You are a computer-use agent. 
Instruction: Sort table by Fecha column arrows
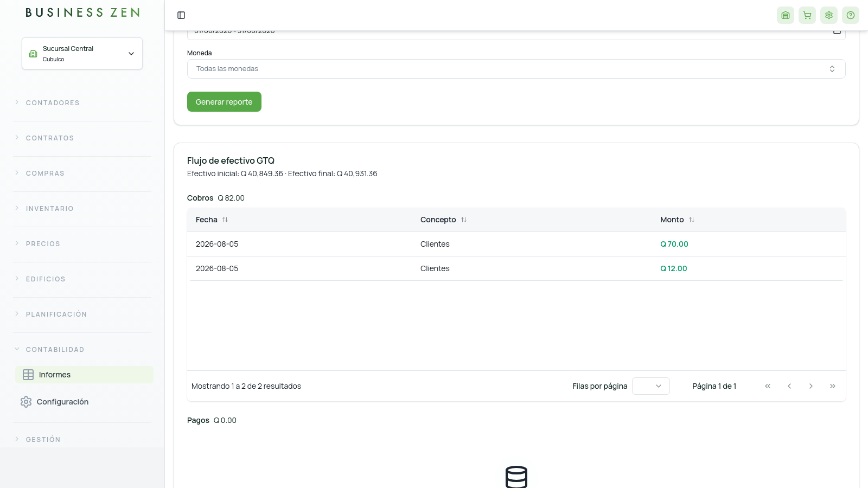[x=225, y=220]
